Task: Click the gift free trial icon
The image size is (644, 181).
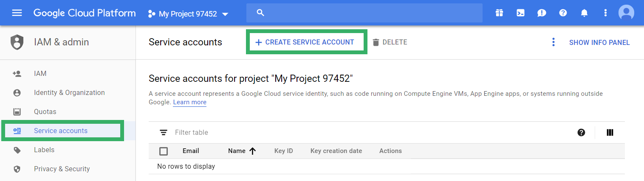Action: [499, 13]
